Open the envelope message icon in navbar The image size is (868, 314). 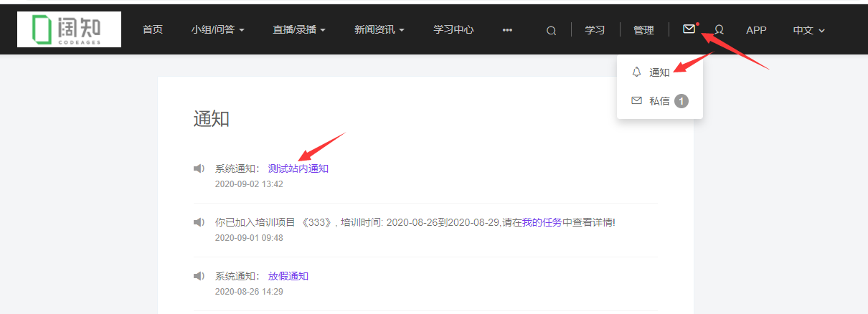click(689, 29)
